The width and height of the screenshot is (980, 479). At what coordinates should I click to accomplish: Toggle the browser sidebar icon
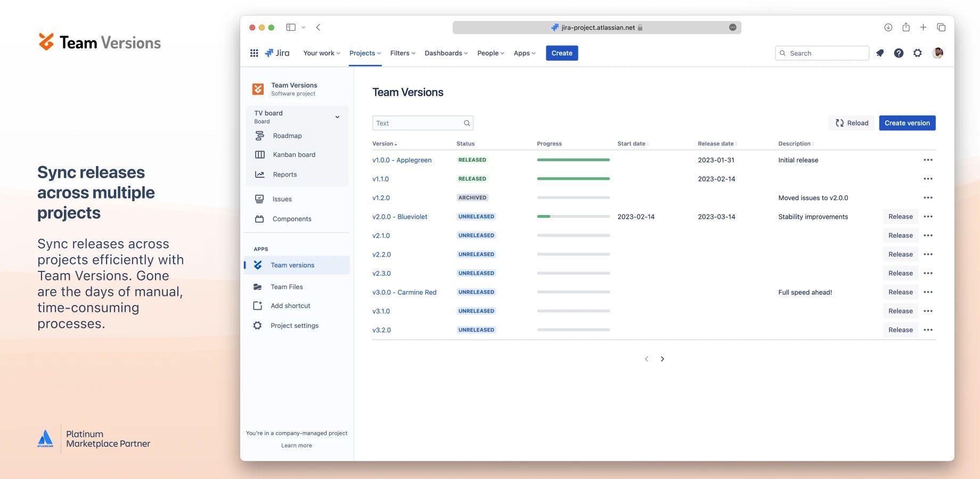291,27
